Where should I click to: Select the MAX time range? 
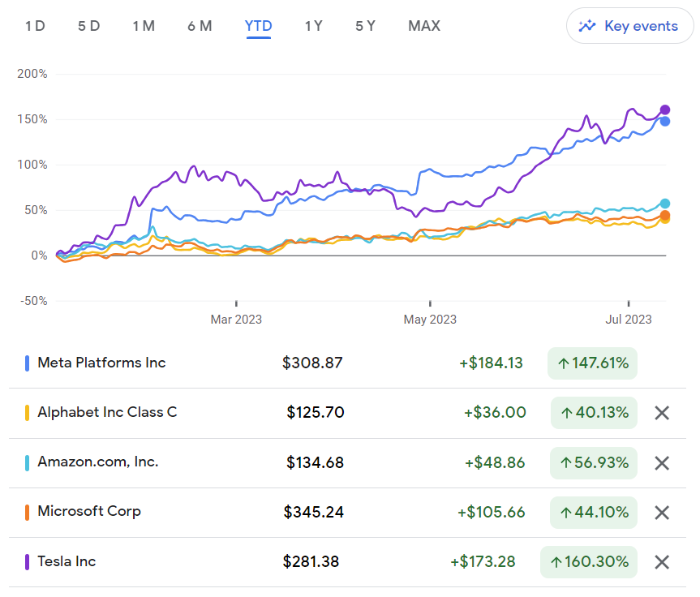point(424,26)
